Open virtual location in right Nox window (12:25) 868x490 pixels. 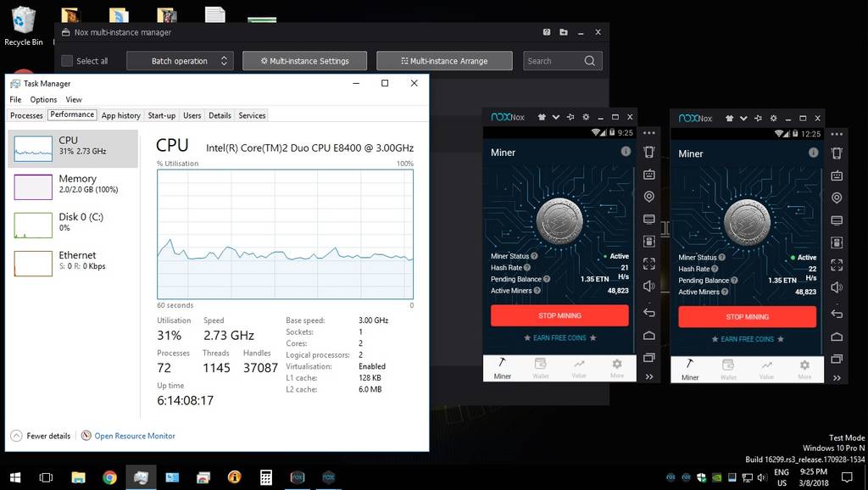click(x=837, y=198)
